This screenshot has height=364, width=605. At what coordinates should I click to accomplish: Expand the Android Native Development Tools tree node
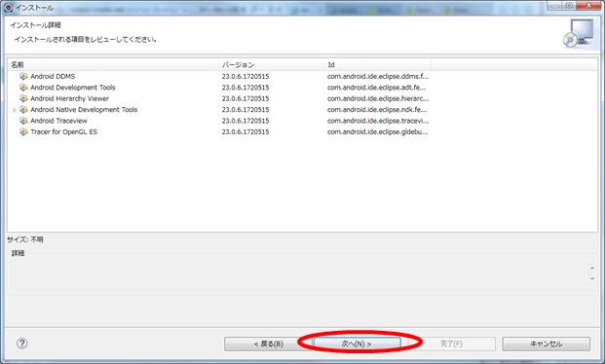pyautogui.click(x=15, y=110)
